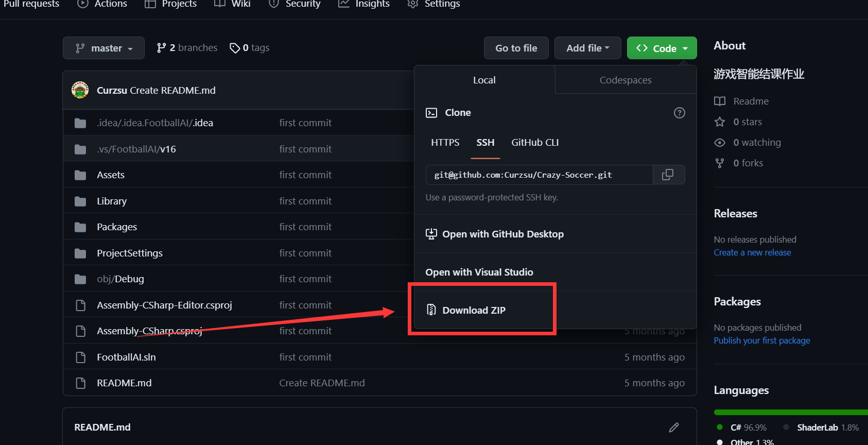Click the file icon beside Assembly-CSharp.csproj

(80, 331)
